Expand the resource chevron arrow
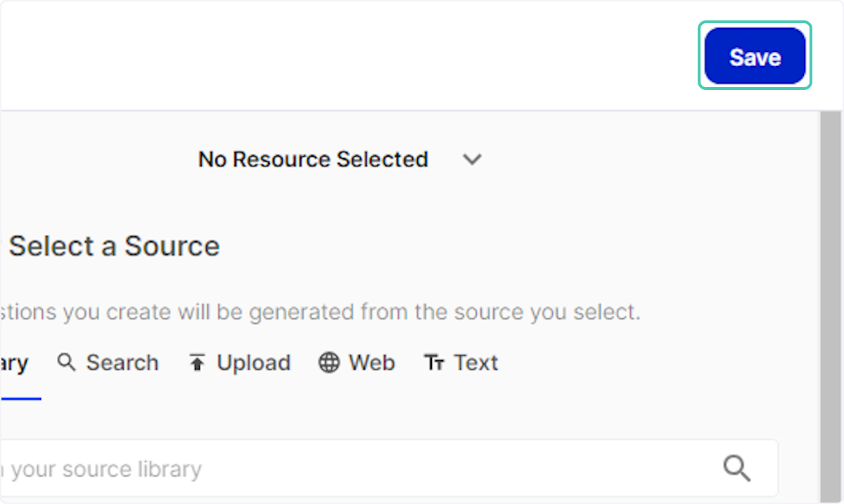Viewport: 844px width, 504px height. (472, 160)
